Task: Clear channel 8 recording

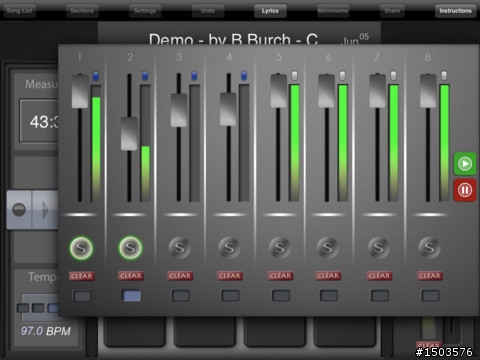Action: tap(430, 276)
